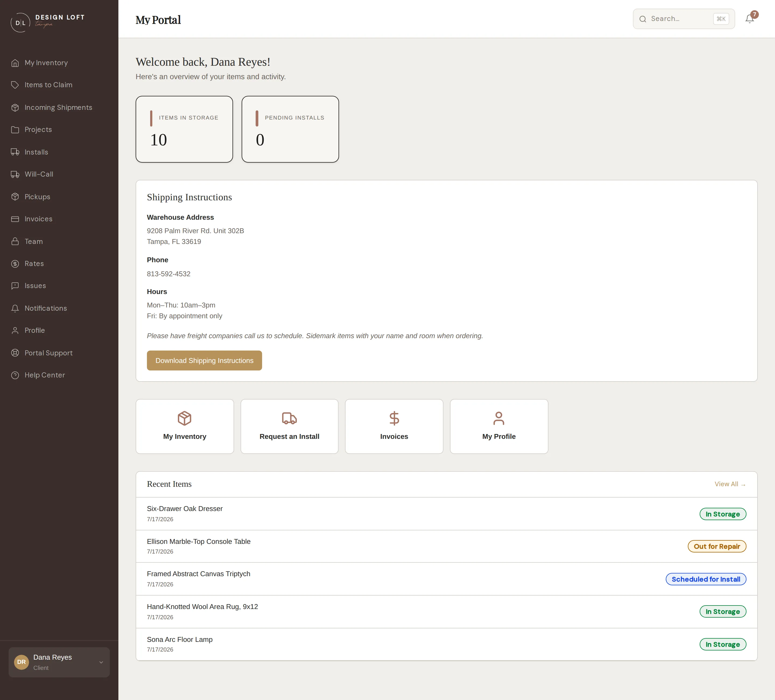Click the Issues chat bubble icon
The width and height of the screenshot is (775, 700).
point(15,286)
